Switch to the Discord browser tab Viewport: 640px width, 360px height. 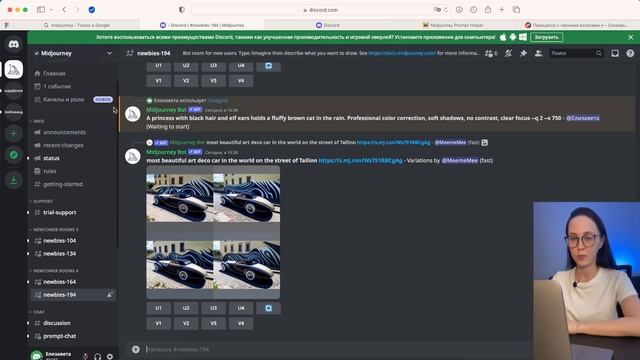pyautogui.click(x=328, y=25)
